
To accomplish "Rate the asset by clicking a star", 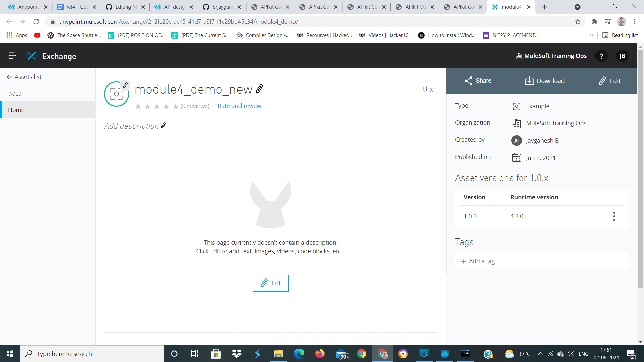I will 157,106.
